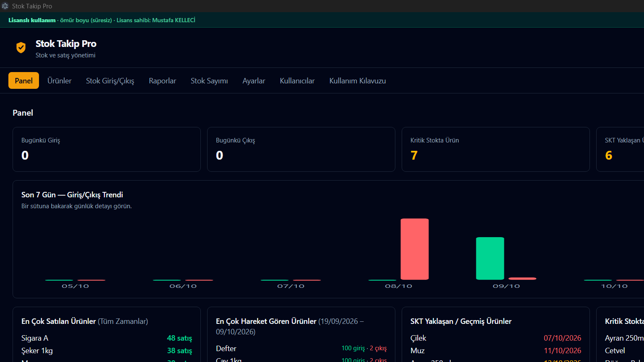Open the Kullanıcılar tab
This screenshot has height=362, width=644.
click(x=297, y=81)
